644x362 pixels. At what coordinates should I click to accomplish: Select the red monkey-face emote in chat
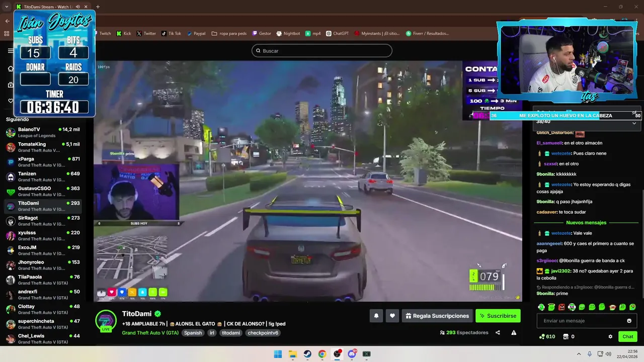point(612,307)
